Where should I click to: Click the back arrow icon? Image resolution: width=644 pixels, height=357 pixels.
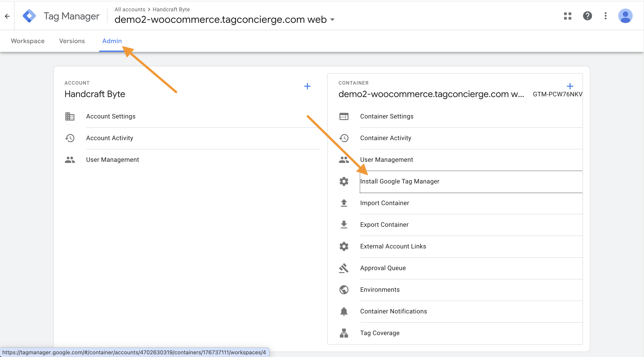click(x=7, y=16)
